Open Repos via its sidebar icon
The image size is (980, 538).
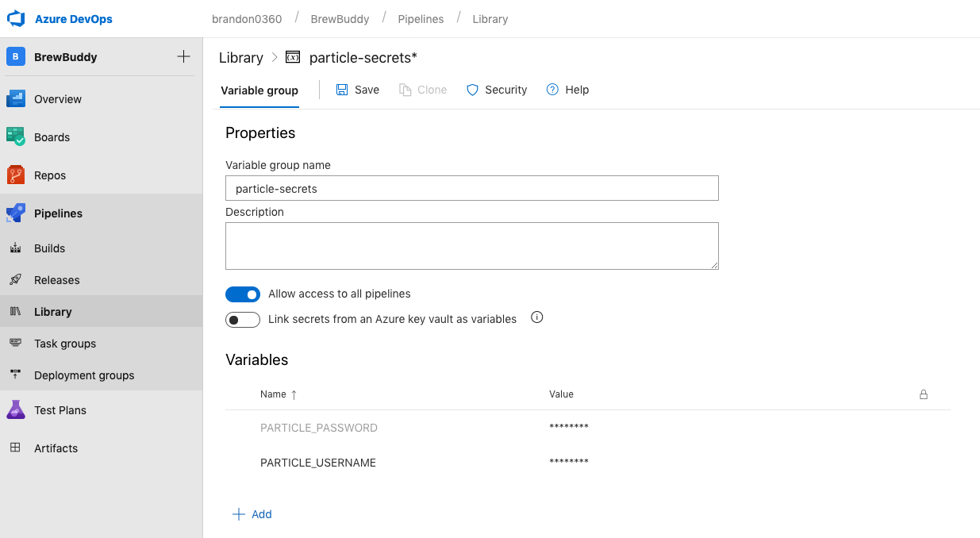16,175
